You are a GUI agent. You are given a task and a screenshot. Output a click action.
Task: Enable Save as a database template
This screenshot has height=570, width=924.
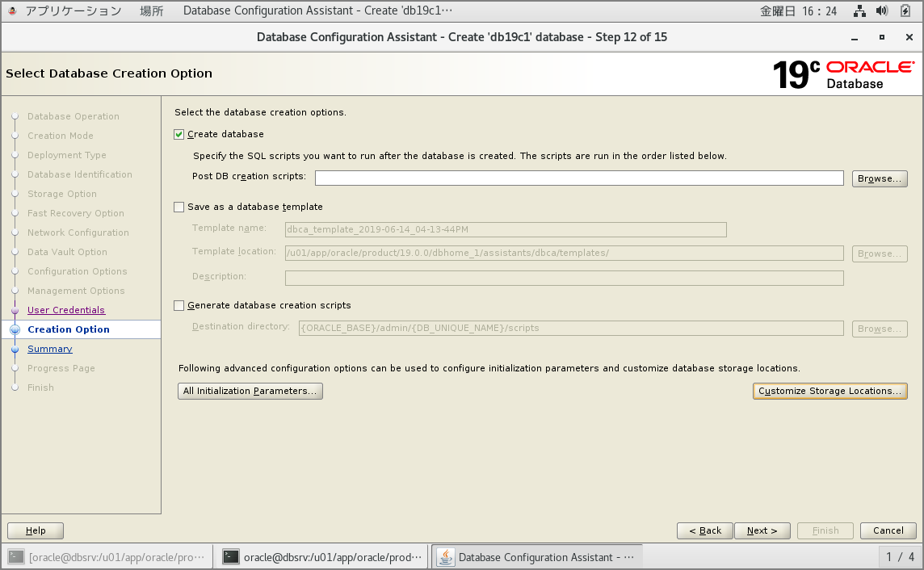tap(179, 207)
